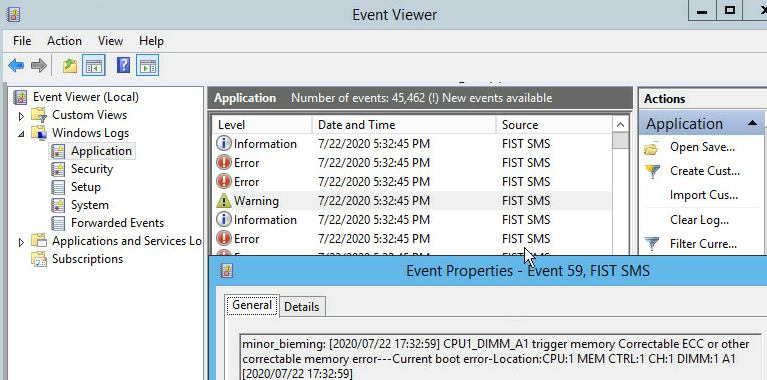Click Import Custom View action
Screen dimensions: 767x380
[x=703, y=195]
